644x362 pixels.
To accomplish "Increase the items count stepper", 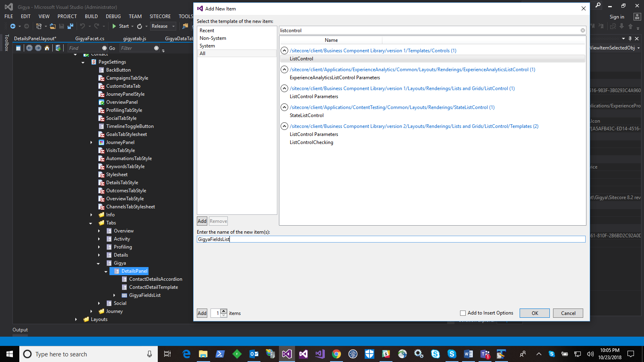I will tap(224, 311).
